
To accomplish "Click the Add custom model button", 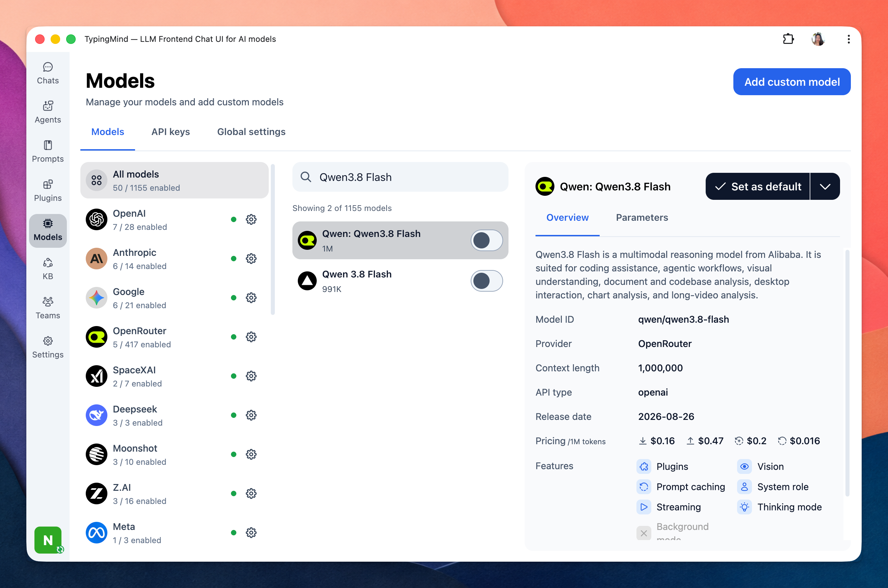I will pos(792,82).
